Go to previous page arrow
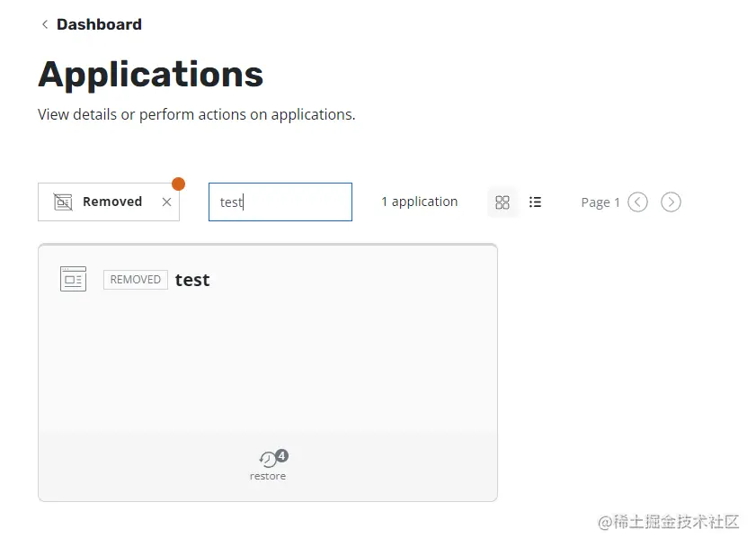Image resolution: width=756 pixels, height=547 pixels. point(637,202)
